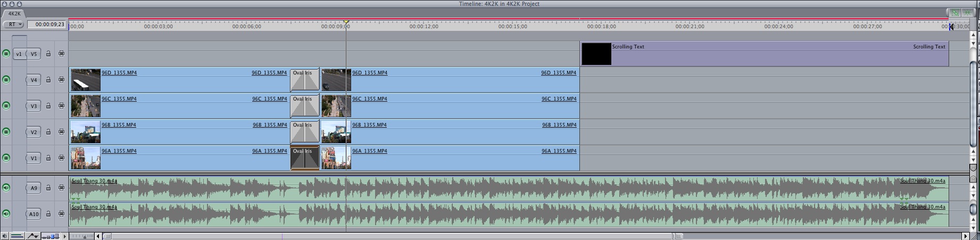Screen dimensions: 980x240
Task: Hide track V5 using green visibility light
Action: point(6,54)
